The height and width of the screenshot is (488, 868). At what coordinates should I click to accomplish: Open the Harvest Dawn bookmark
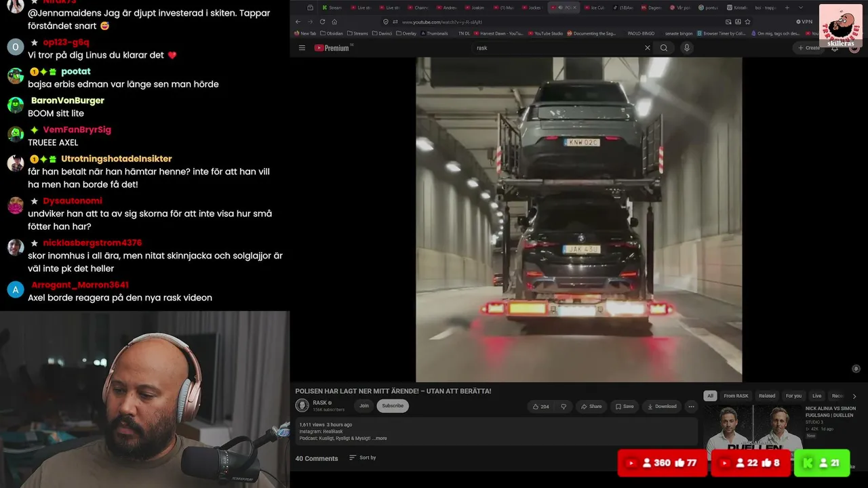(x=498, y=33)
